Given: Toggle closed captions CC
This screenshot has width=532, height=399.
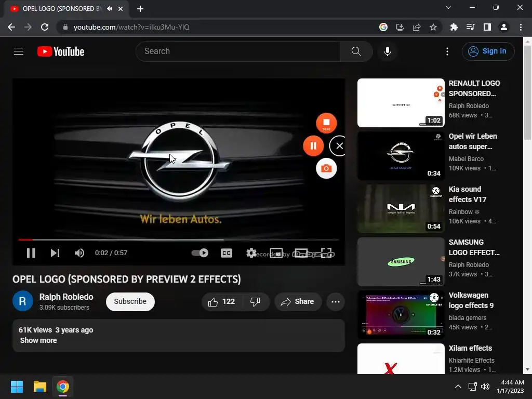Looking at the screenshot, I should (227, 253).
